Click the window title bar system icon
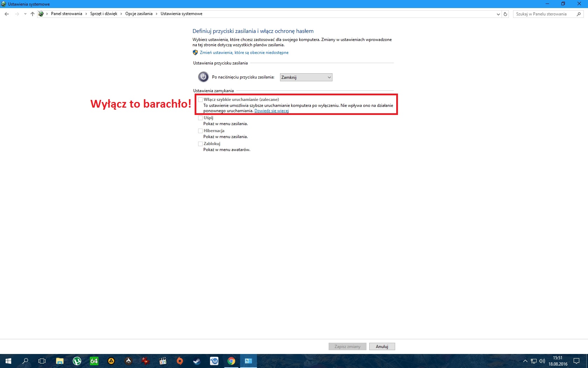This screenshot has height=368, width=588. pos(4,4)
